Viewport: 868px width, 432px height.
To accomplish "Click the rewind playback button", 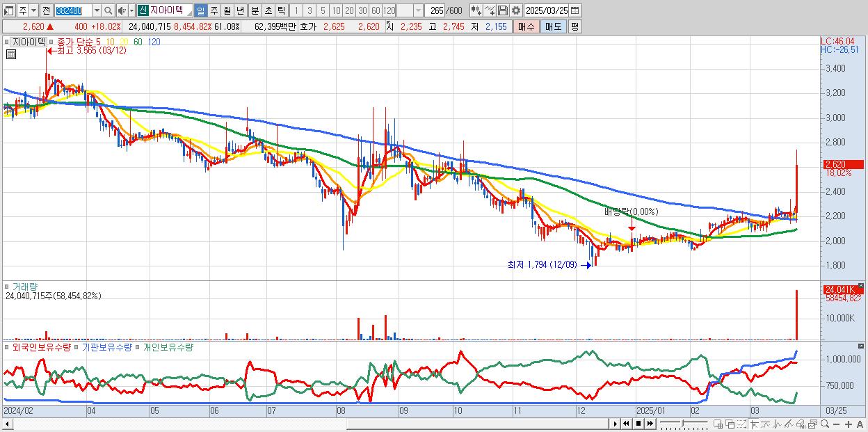I will (626, 424).
